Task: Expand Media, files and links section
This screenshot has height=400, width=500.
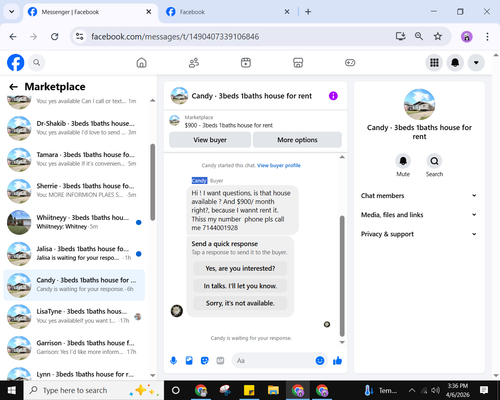Action: point(419,215)
